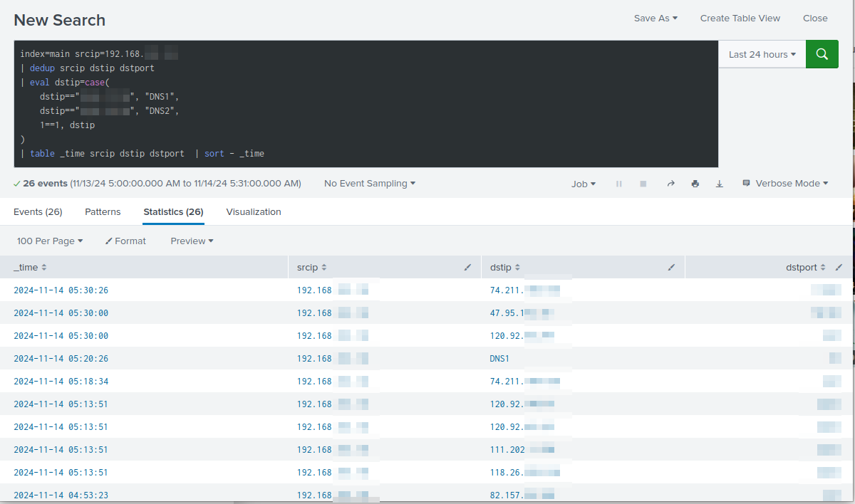
Task: Sort by the srcip column arrows
Action: [324, 268]
